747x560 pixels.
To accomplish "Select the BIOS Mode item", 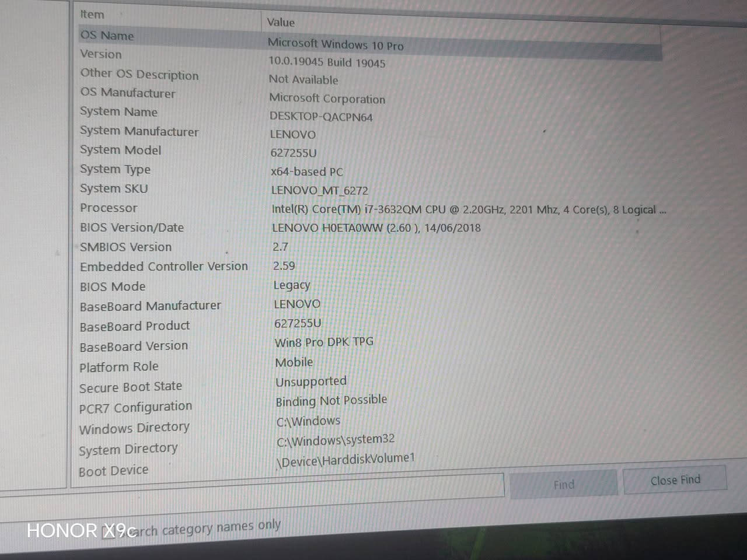I will (x=113, y=286).
